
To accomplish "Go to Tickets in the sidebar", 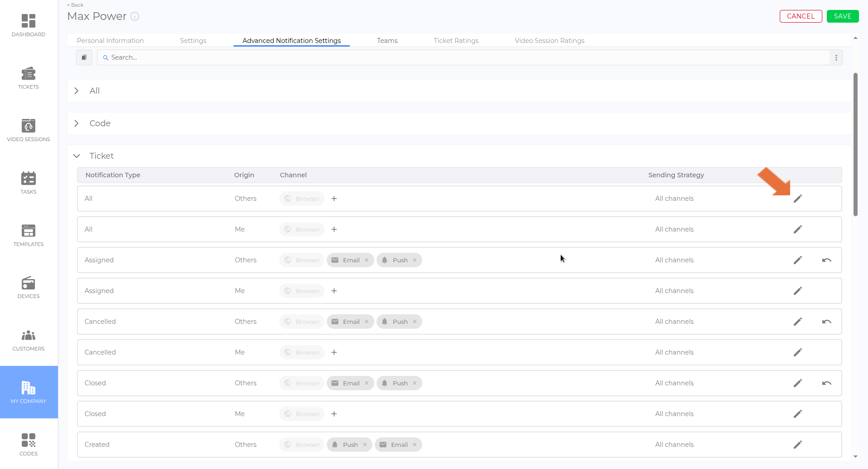I will click(28, 78).
